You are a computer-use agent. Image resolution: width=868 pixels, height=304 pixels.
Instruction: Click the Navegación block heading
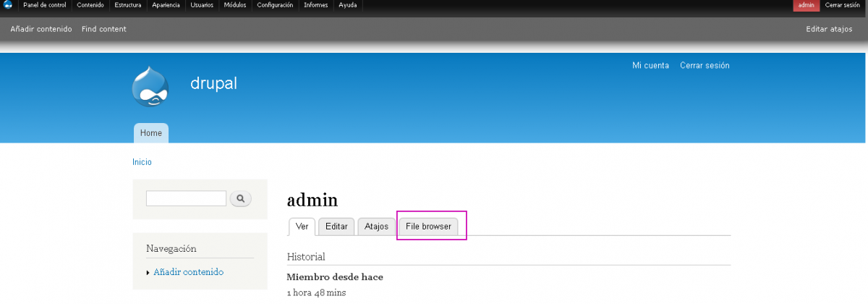[x=171, y=248]
